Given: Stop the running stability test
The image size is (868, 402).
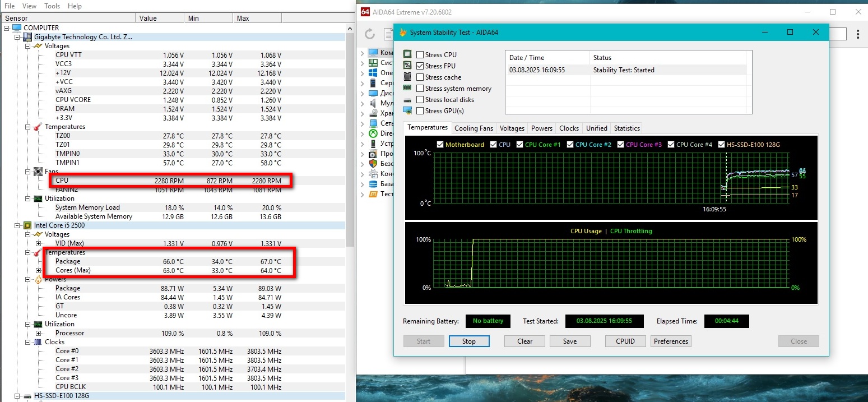Looking at the screenshot, I should click(x=469, y=341).
